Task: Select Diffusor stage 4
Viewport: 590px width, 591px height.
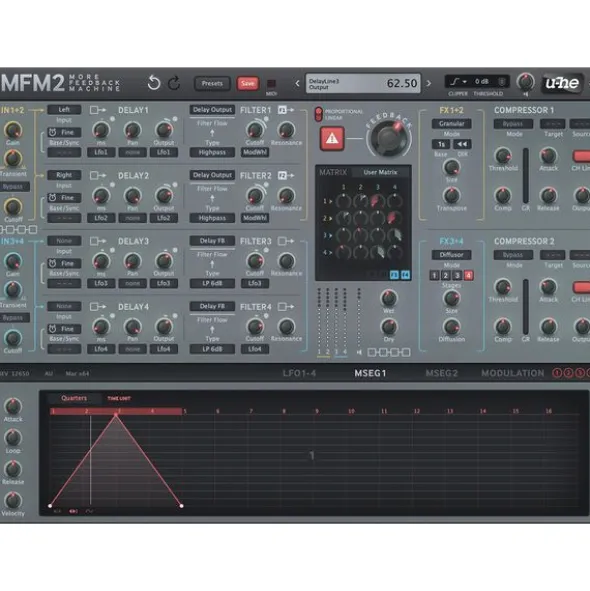Action: click(x=468, y=276)
